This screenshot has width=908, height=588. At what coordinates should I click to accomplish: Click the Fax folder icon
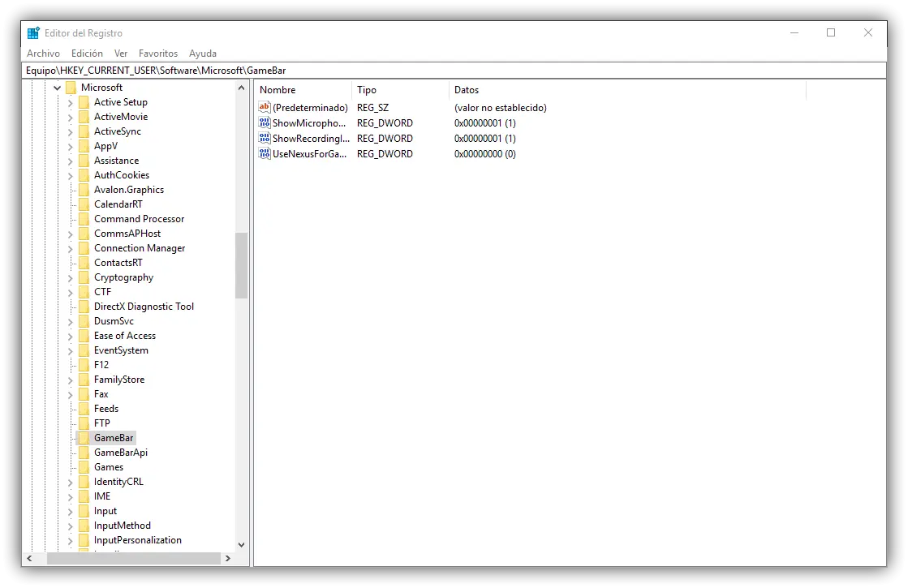[84, 393]
